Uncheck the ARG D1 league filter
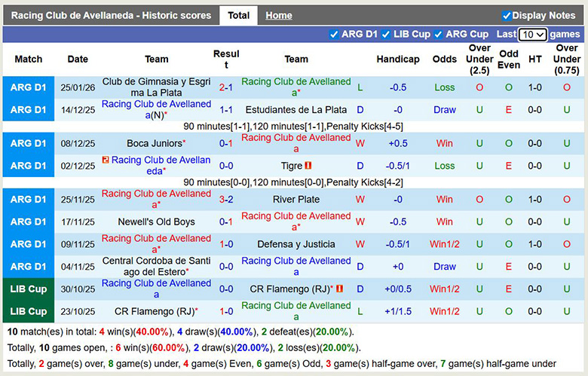The height and width of the screenshot is (376, 588). click(x=334, y=35)
